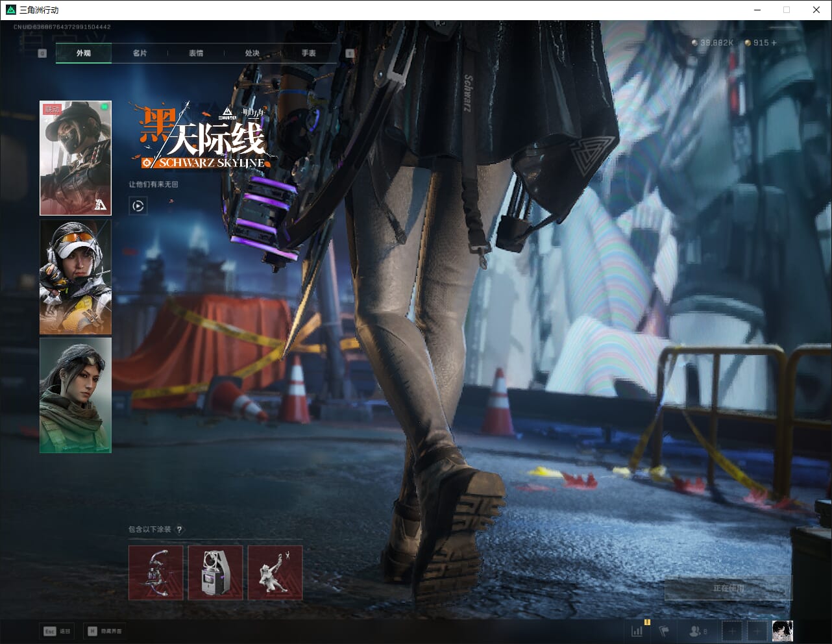The width and height of the screenshot is (832, 644).
Task: Click the Esc 返回 back button
Action: point(57,631)
